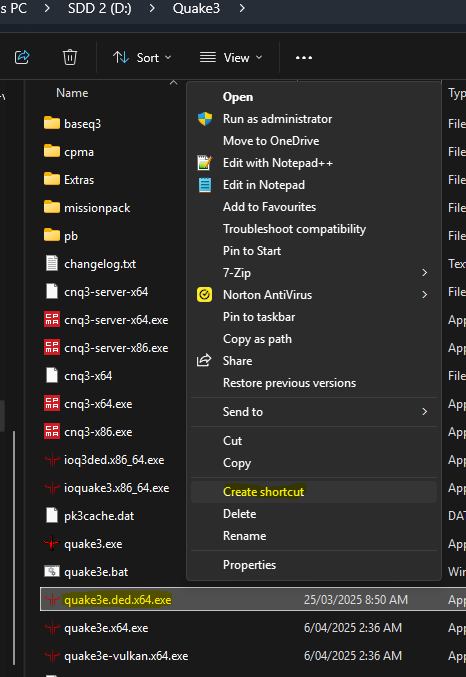Click the quake3e.x64.exe Quake icon
This screenshot has width=466, height=677.
coord(52,628)
